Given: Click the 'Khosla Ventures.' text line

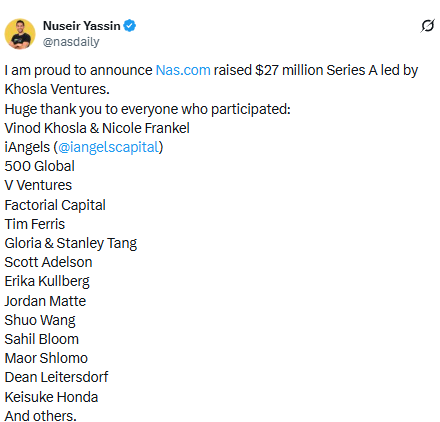Looking at the screenshot, I should [57, 89].
